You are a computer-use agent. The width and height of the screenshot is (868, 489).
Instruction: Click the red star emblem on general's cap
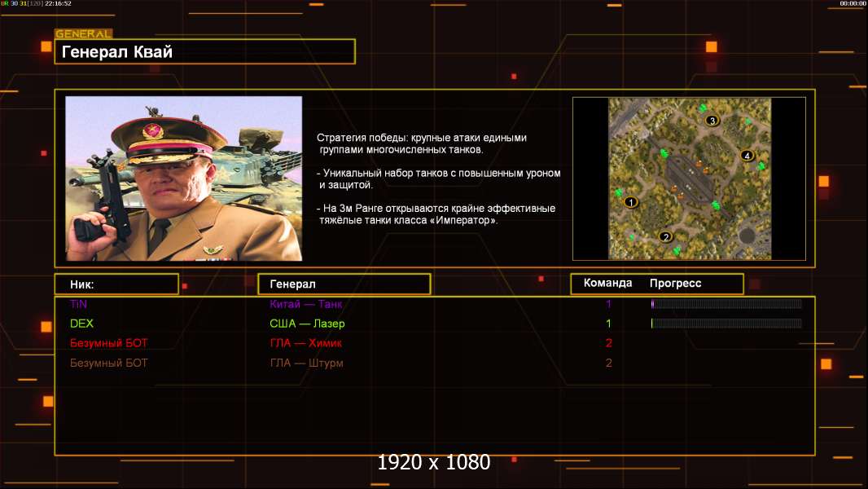[151, 130]
